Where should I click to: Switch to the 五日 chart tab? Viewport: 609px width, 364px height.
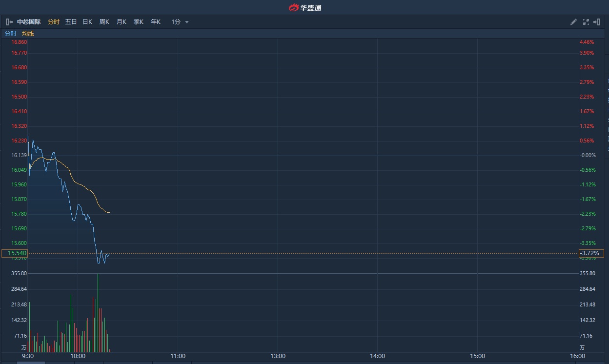point(71,22)
